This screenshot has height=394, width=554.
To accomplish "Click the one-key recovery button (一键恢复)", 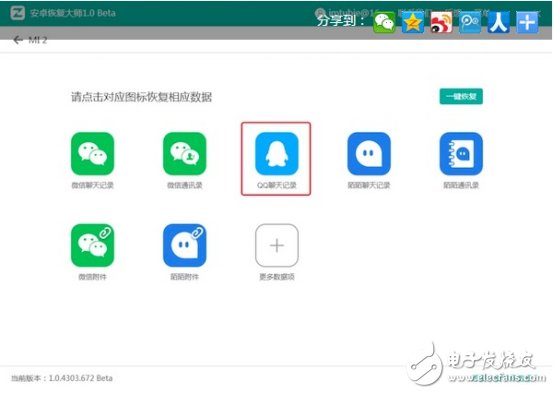I will pyautogui.click(x=461, y=96).
